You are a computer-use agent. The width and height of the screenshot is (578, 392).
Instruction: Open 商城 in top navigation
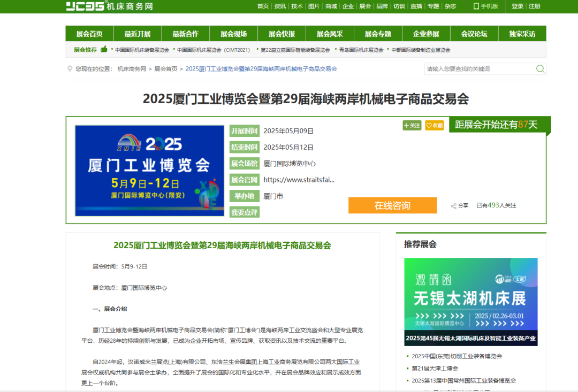pos(331,6)
